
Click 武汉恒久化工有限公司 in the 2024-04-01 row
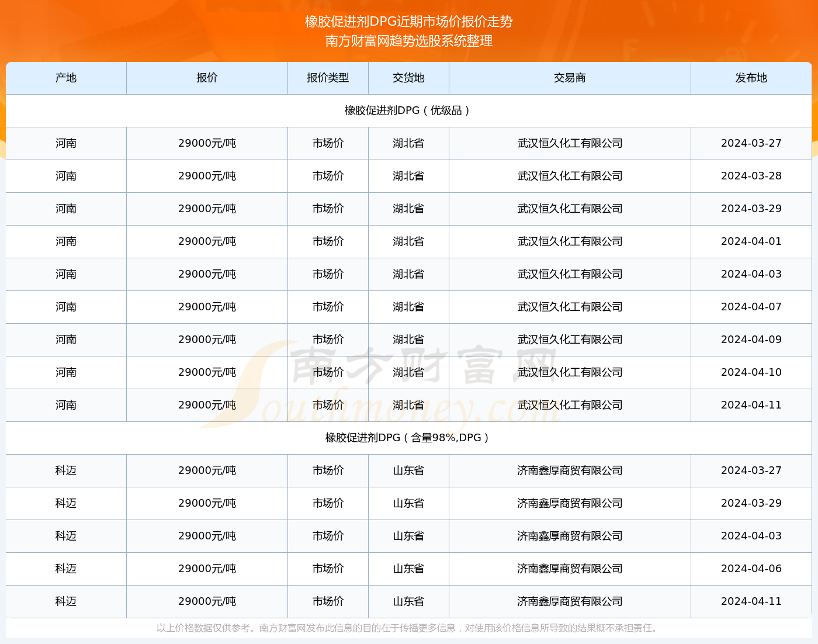pyautogui.click(x=570, y=241)
